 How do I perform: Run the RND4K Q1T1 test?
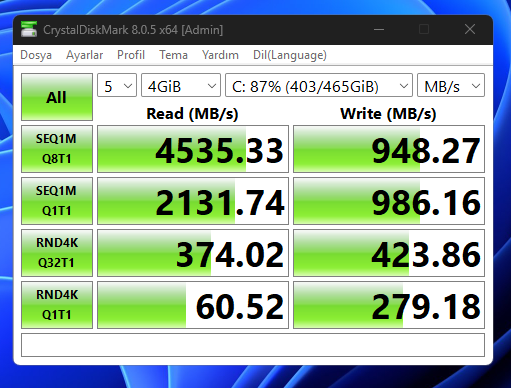(57, 305)
